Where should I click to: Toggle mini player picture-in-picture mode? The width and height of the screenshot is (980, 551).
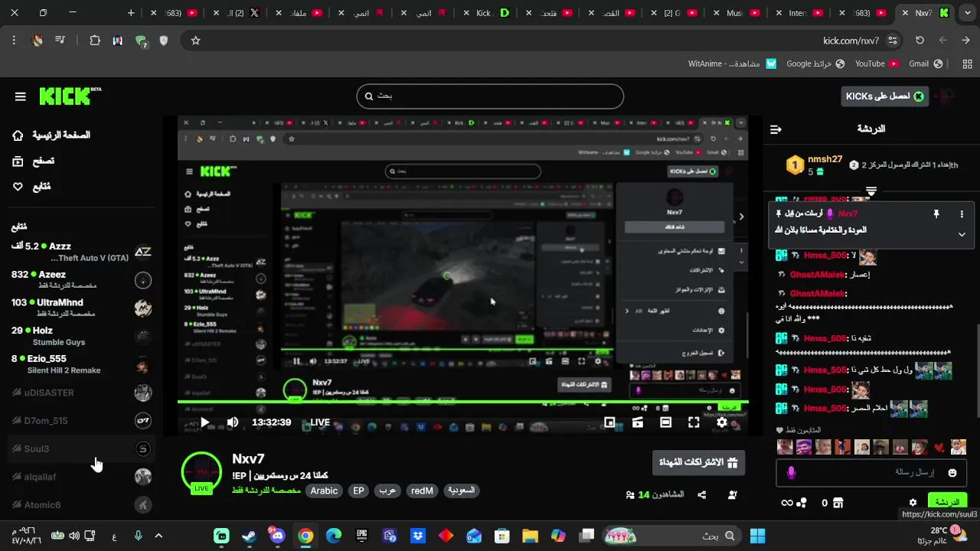(609, 422)
